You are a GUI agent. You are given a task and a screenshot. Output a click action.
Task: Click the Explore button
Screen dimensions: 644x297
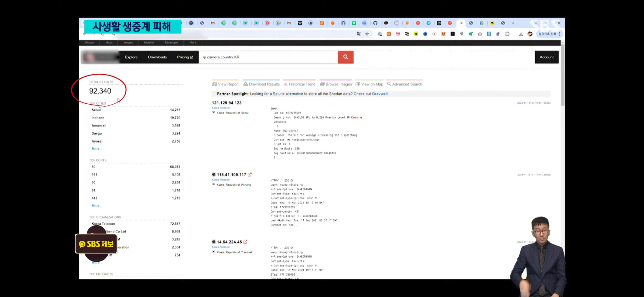[x=131, y=57]
